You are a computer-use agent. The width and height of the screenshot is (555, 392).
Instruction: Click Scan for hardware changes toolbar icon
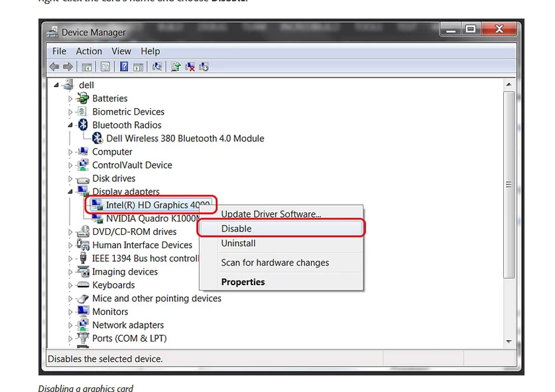[156, 66]
